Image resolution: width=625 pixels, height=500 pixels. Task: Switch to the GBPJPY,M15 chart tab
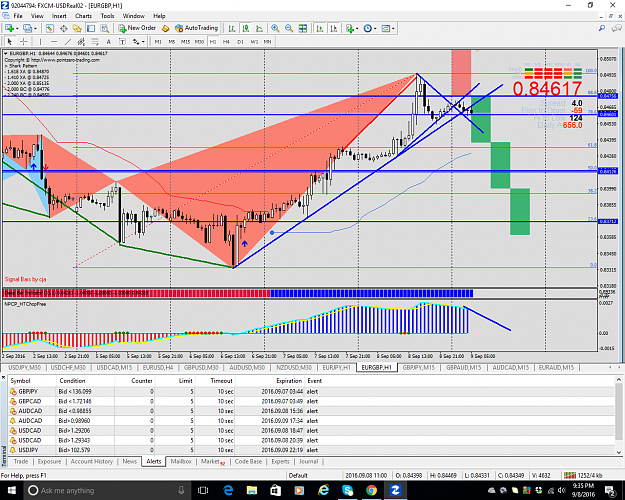pyautogui.click(x=418, y=367)
